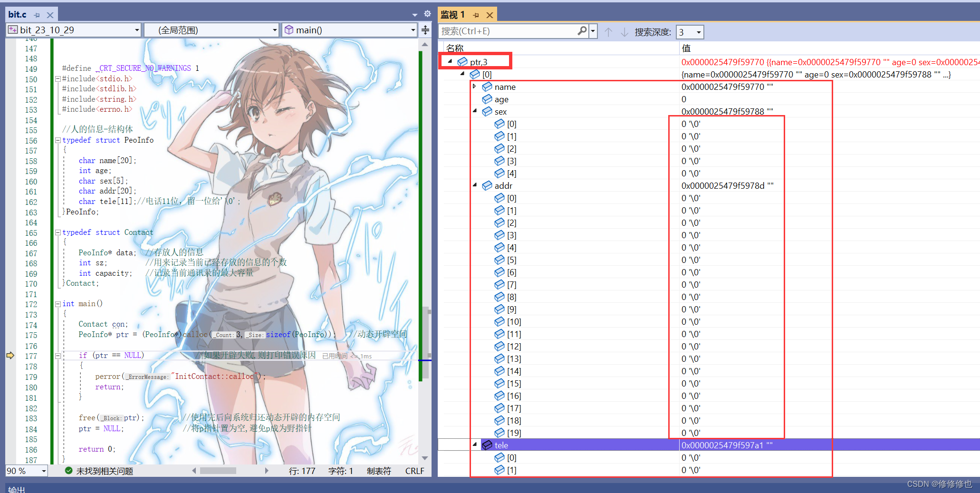Image resolution: width=980 pixels, height=493 pixels.
Task: Open the watch search options dropdown arrow
Action: (x=593, y=31)
